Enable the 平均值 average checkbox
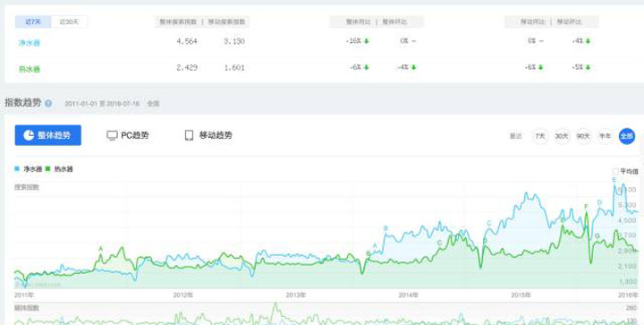This screenshot has height=325, width=644. [x=615, y=171]
